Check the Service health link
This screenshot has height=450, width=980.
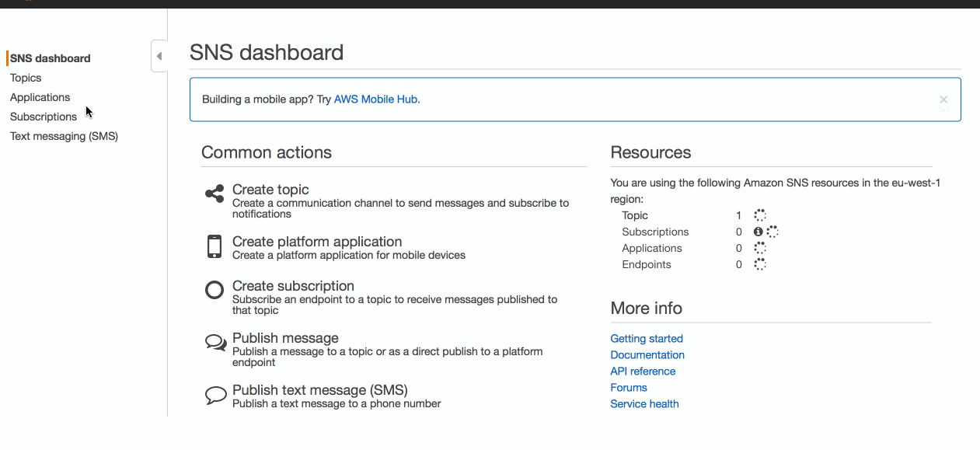click(644, 404)
